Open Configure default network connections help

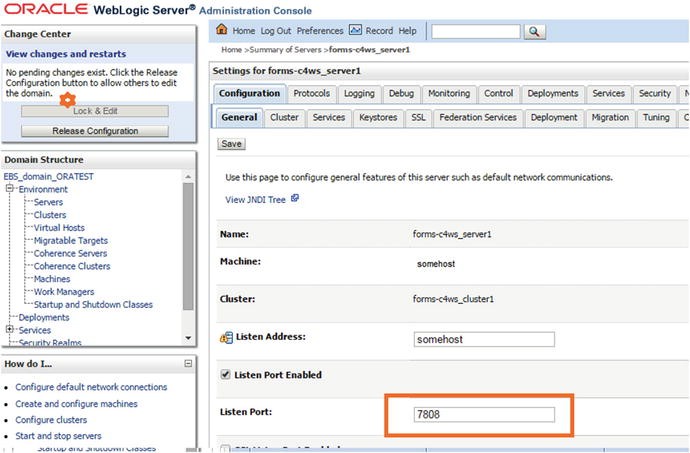[x=91, y=387]
